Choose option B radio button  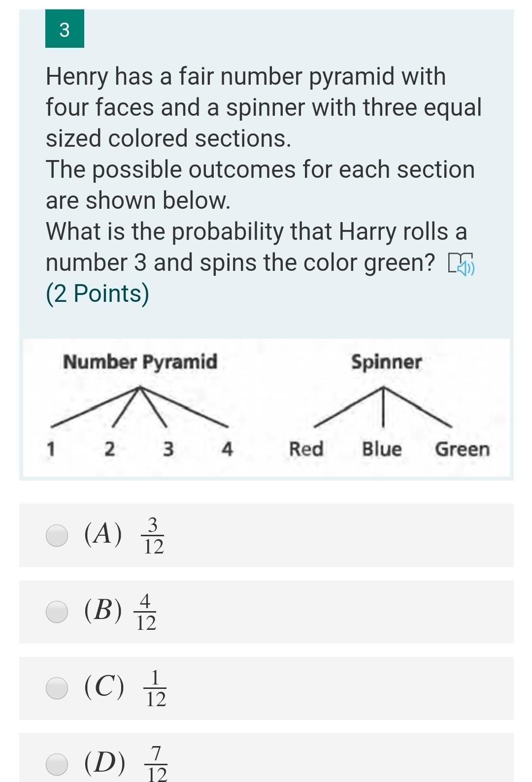pos(57,612)
